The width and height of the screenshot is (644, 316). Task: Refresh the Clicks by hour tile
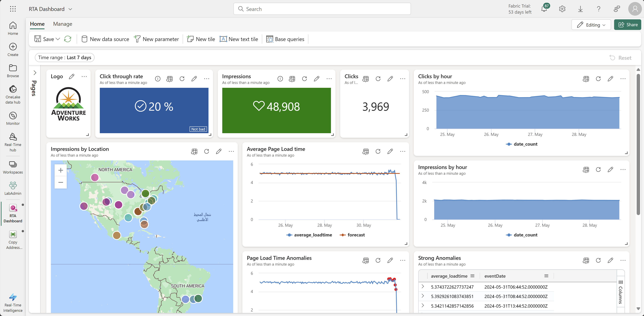point(598,79)
